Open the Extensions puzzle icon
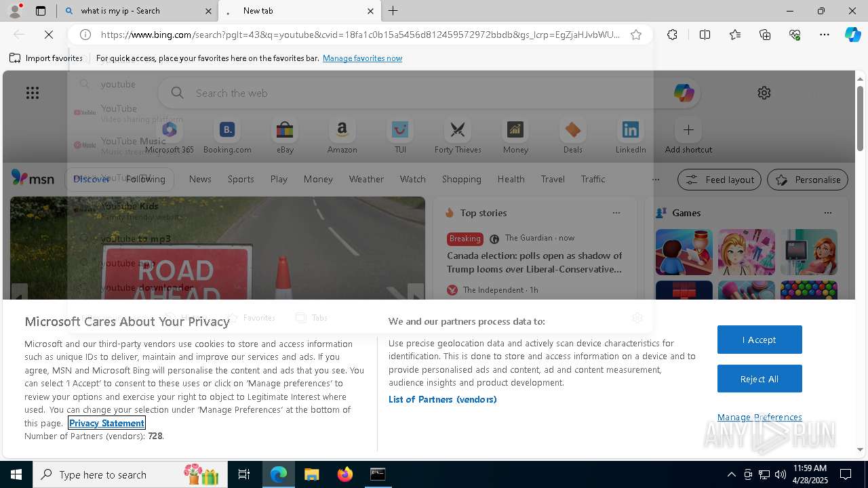The height and width of the screenshot is (488, 868). (x=672, y=35)
